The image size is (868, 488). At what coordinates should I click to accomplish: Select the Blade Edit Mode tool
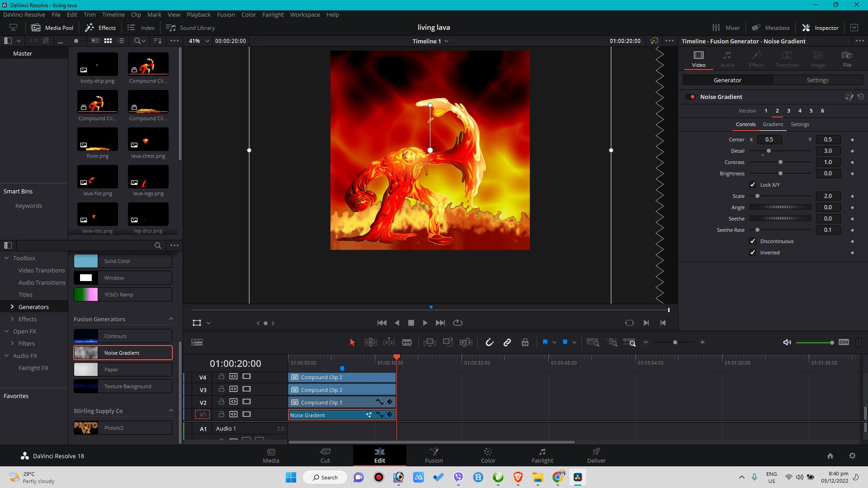pyautogui.click(x=407, y=343)
